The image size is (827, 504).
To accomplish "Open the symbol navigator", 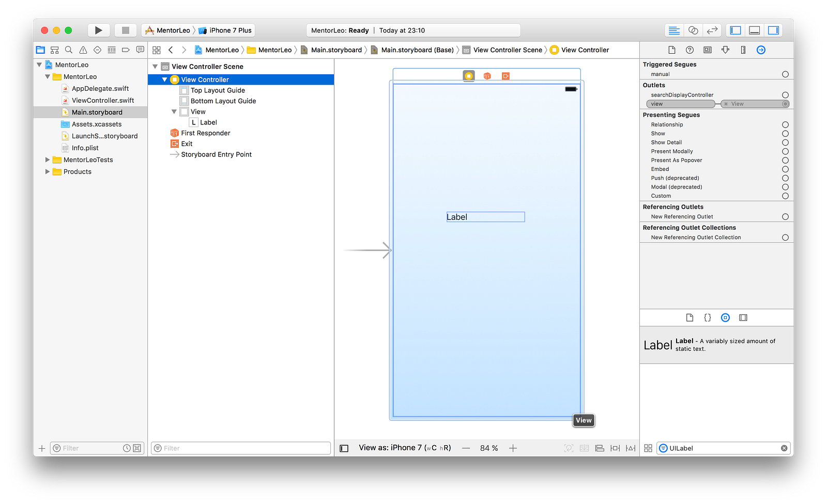I will tap(55, 50).
